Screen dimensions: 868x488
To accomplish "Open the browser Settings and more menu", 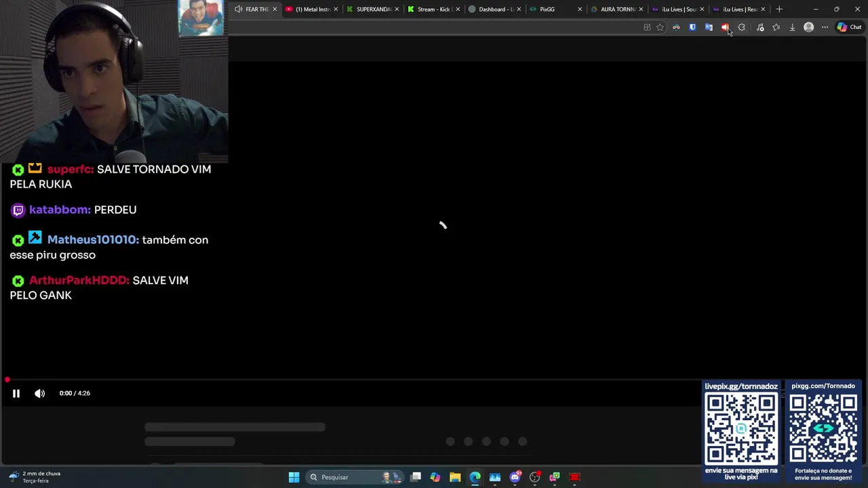I will [x=825, y=27].
